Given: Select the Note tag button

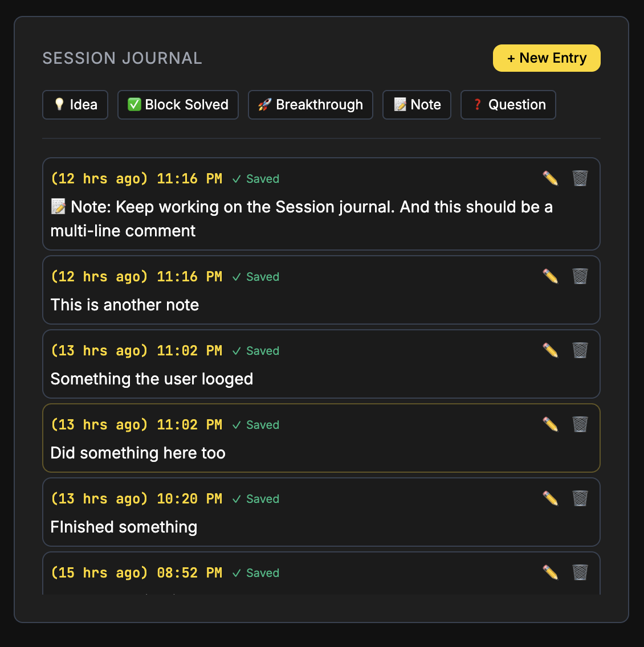Looking at the screenshot, I should pos(417,105).
